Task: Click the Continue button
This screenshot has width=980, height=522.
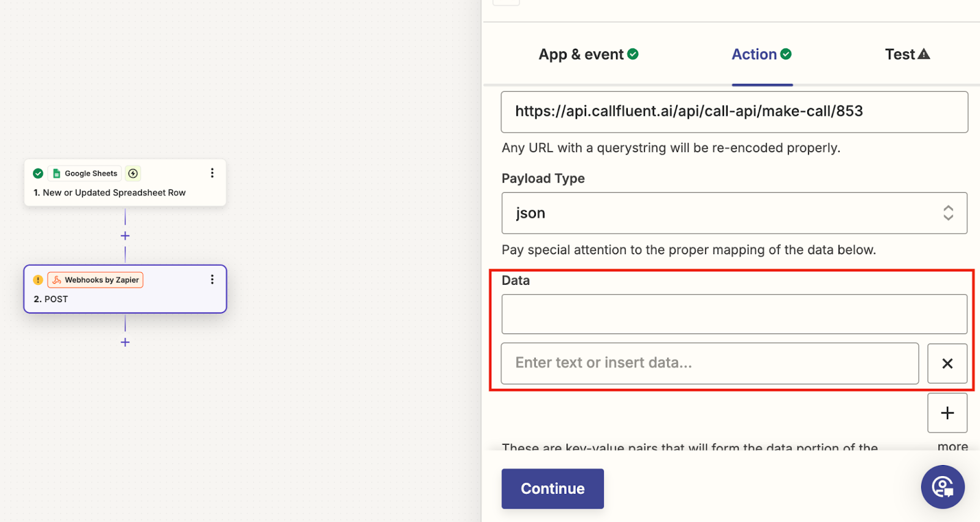Action: click(552, 488)
